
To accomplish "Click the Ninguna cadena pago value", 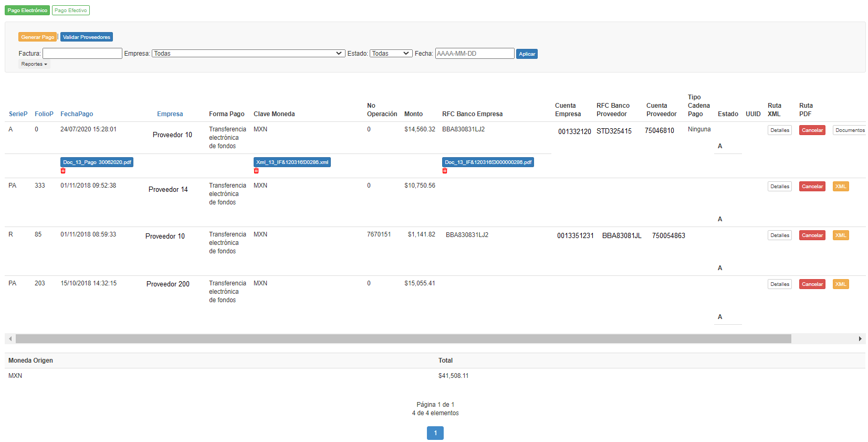I will (699, 129).
